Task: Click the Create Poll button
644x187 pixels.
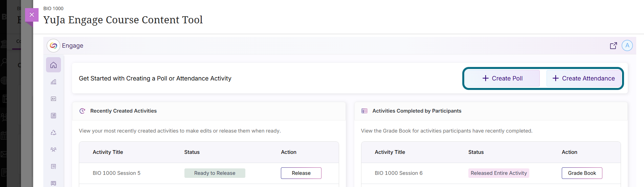Action: pyautogui.click(x=502, y=78)
